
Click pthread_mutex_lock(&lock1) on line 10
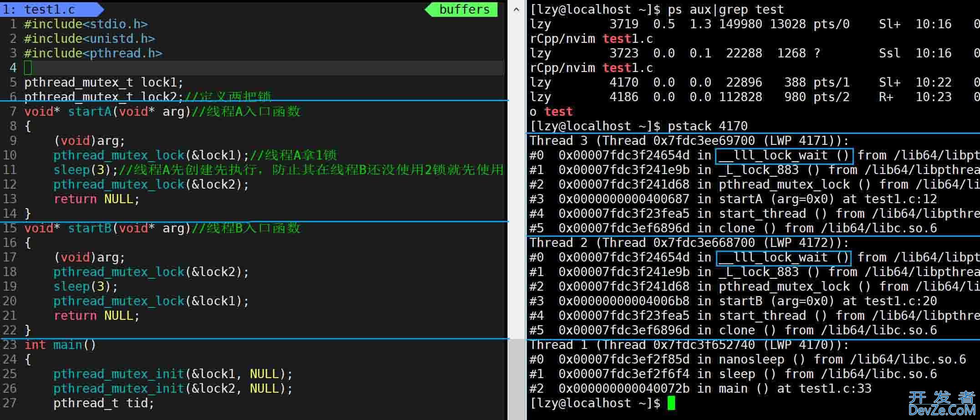coord(152,155)
